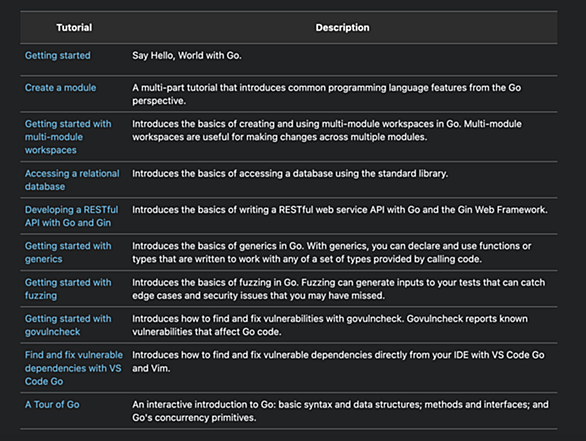The width and height of the screenshot is (586, 441).
Task: Click the generics description paragraph
Action: point(331,252)
